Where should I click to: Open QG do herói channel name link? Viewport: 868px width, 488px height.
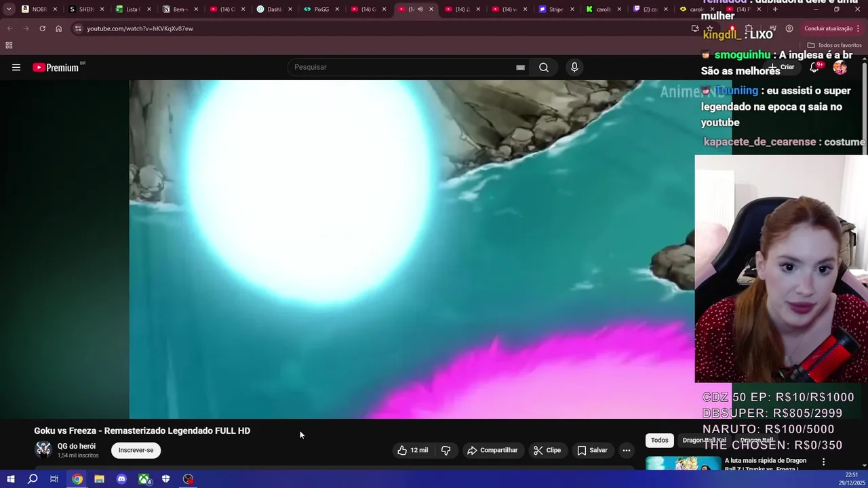[77, 446]
